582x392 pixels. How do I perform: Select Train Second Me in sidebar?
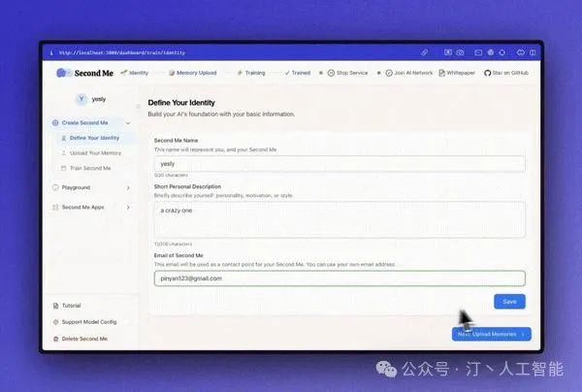pyautogui.click(x=86, y=168)
